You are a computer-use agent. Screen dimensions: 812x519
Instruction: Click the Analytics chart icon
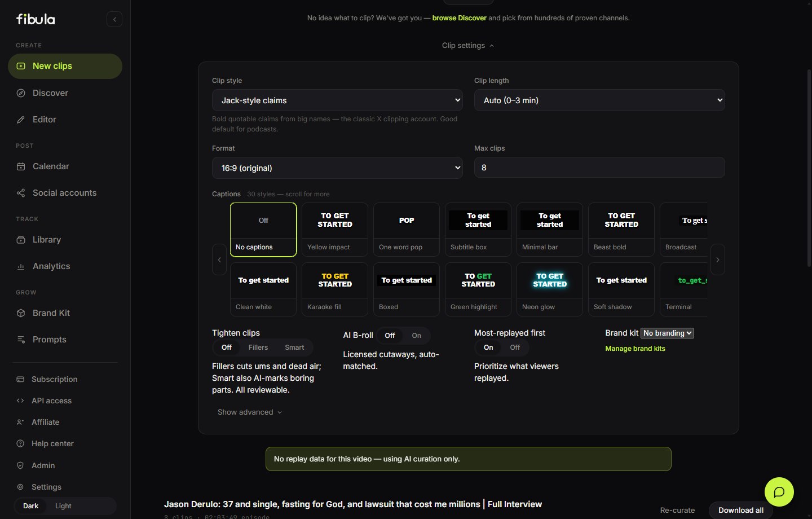pyautogui.click(x=21, y=266)
